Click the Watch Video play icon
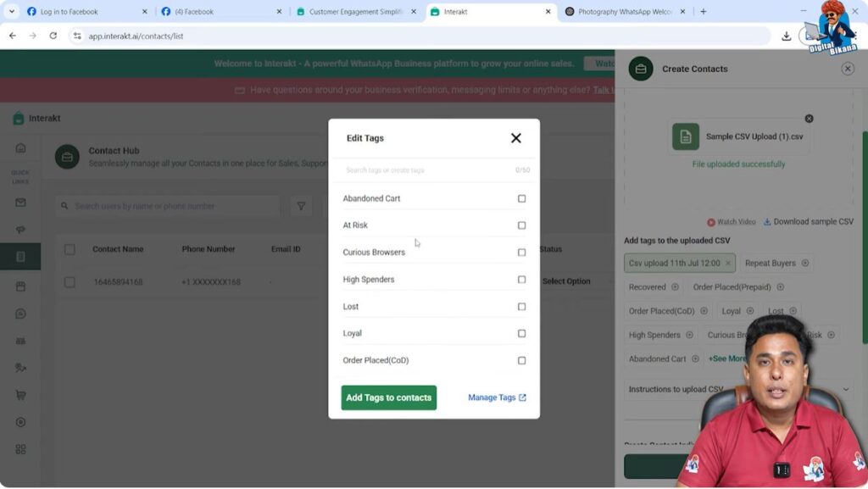This screenshot has width=868, height=489. click(711, 221)
